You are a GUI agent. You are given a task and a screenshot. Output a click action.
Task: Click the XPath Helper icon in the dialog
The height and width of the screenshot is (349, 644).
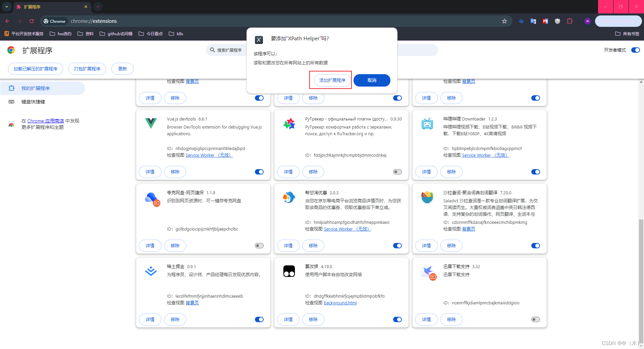coord(259,40)
